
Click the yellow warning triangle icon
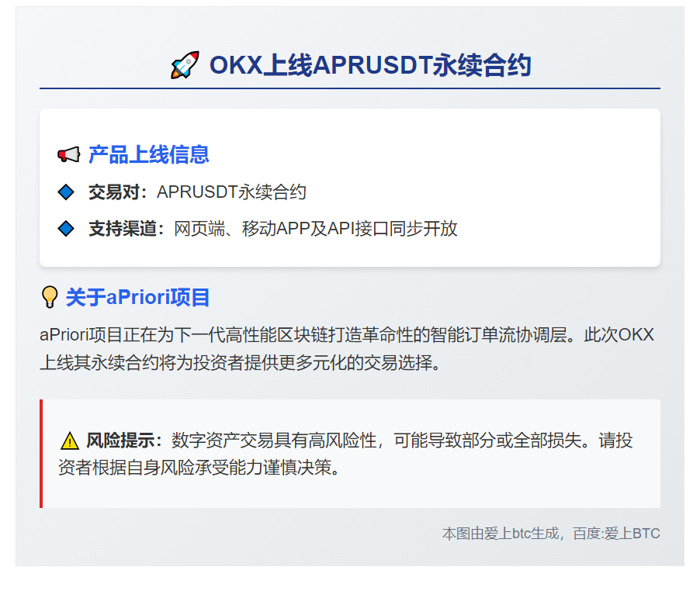70,441
